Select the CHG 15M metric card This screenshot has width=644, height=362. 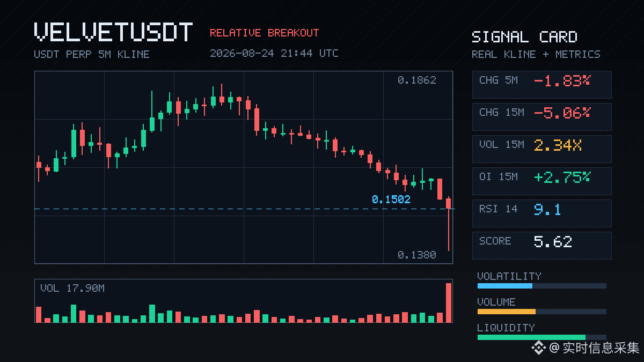(x=541, y=116)
